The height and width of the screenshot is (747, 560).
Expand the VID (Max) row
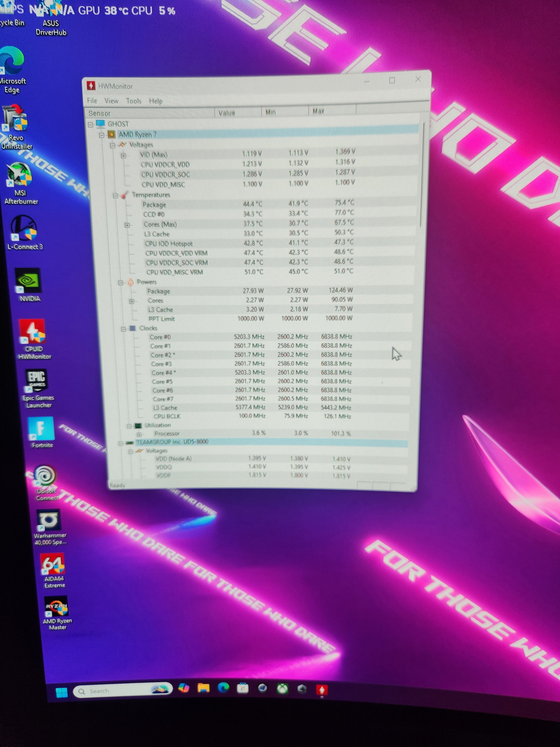click(124, 156)
